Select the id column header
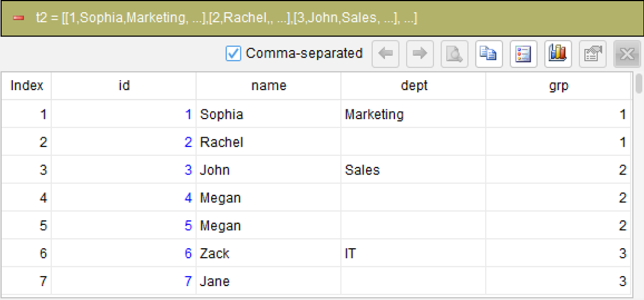Screen dimensions: 644x300 tap(124, 86)
